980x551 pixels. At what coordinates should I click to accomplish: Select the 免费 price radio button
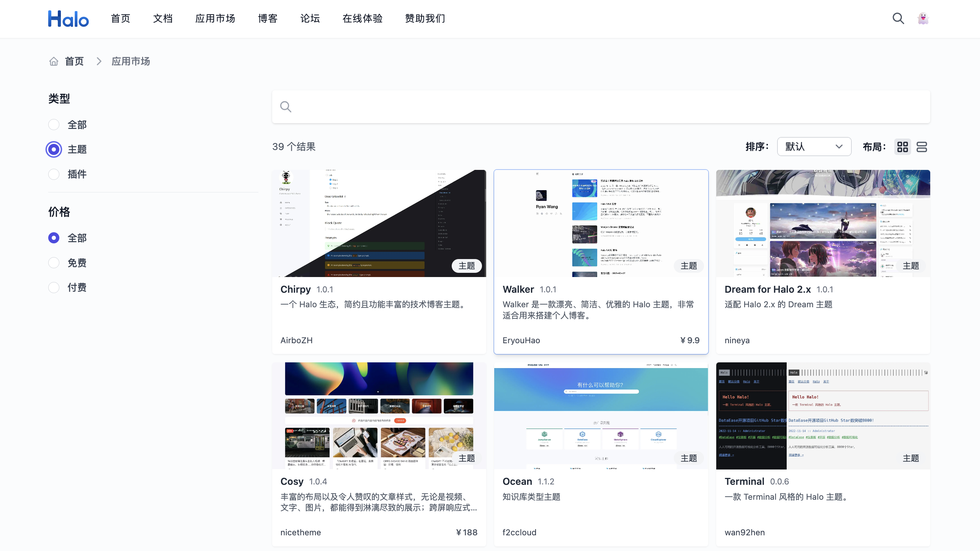(x=54, y=263)
